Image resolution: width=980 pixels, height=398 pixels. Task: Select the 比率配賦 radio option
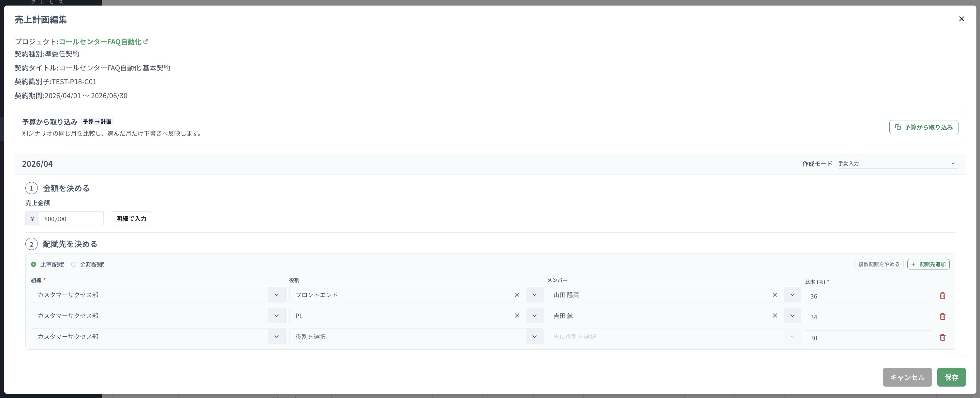click(x=34, y=264)
